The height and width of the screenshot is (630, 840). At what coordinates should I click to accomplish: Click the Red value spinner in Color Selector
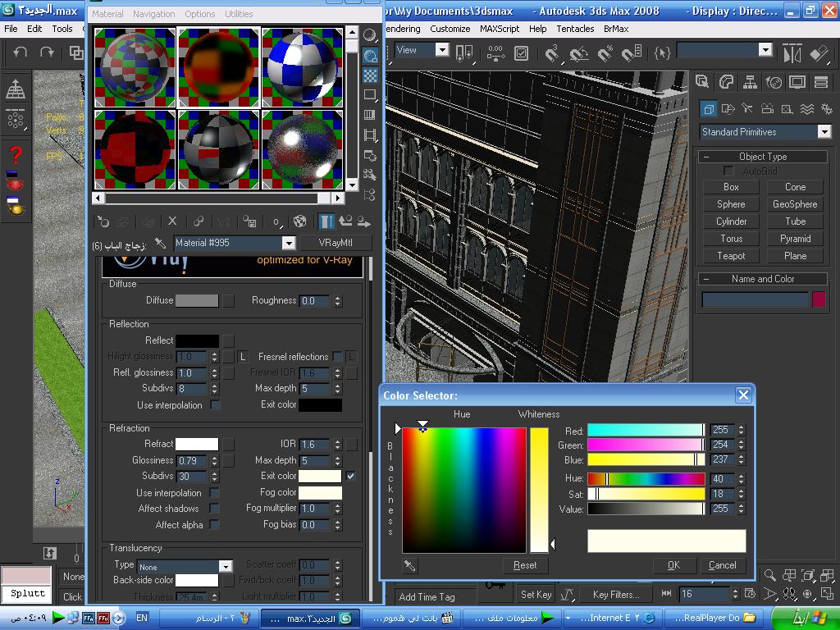pyautogui.click(x=741, y=430)
